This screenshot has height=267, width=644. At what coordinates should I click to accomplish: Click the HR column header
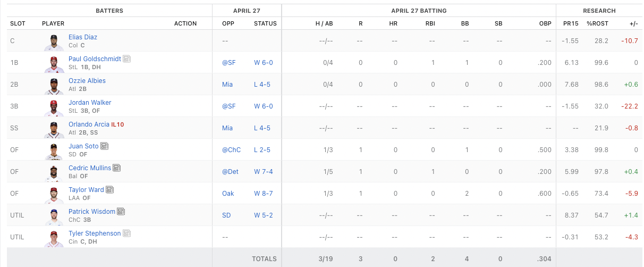[393, 23]
